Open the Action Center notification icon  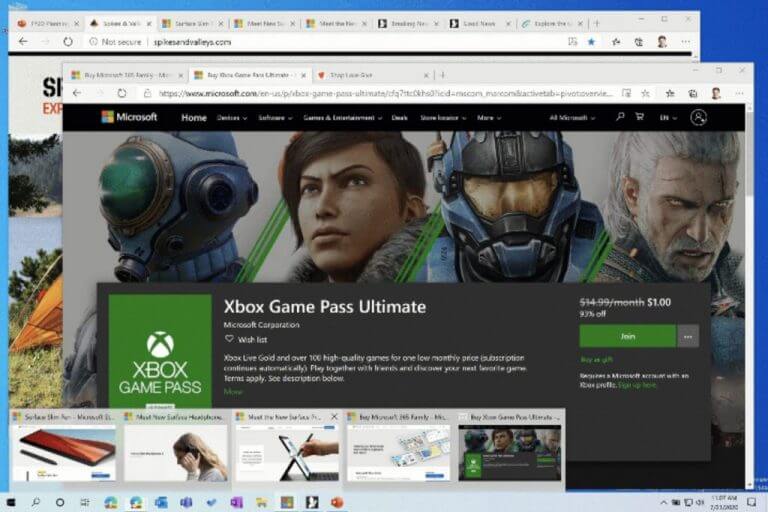[x=752, y=502]
